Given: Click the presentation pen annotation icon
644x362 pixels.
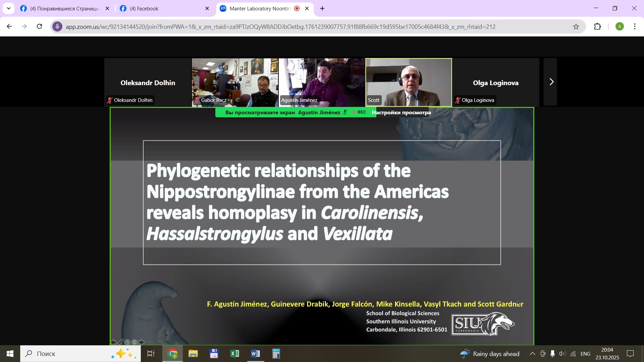Looking at the screenshot, I should point(121,342).
